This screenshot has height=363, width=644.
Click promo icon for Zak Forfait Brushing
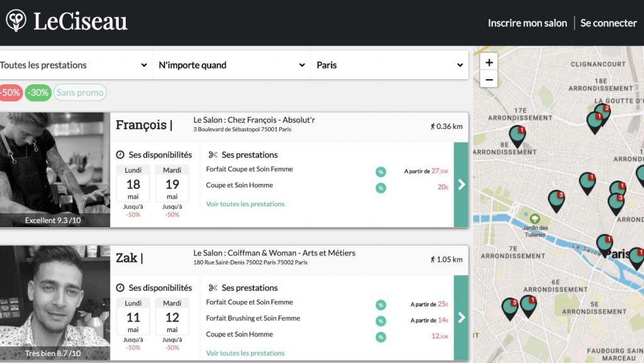coord(380,321)
